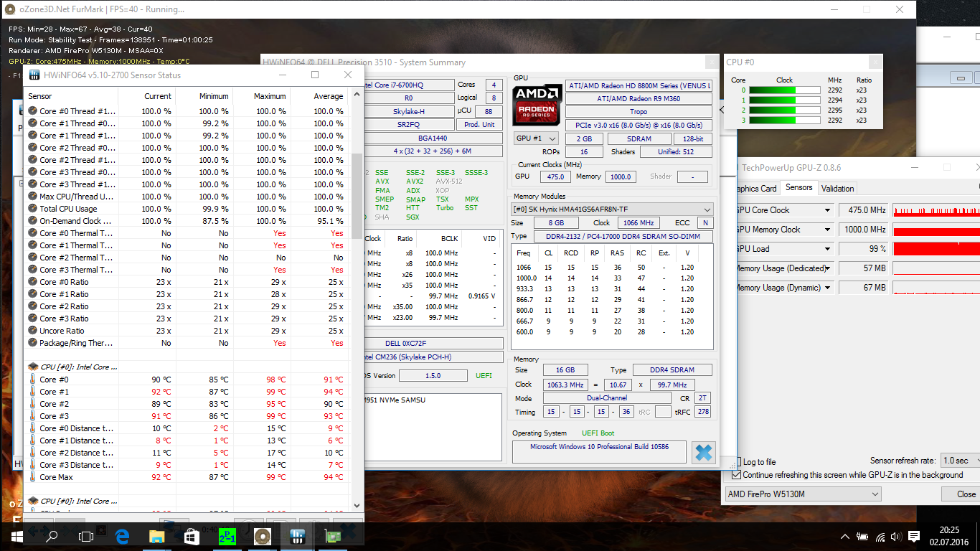
Task: Click the blue X icon in System Summary
Action: (704, 452)
